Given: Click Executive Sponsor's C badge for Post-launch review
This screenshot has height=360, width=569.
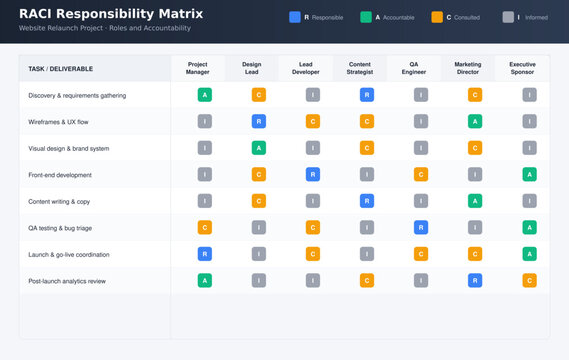Looking at the screenshot, I should [x=529, y=280].
